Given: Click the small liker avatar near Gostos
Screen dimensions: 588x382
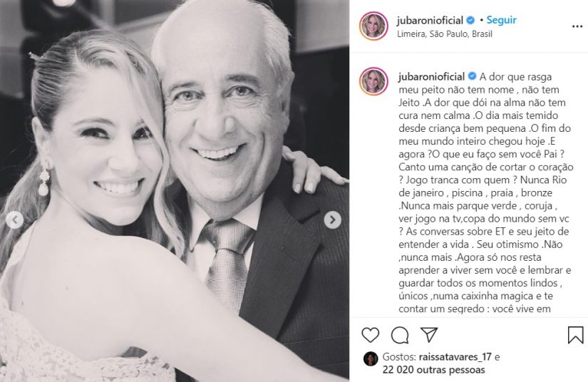Looking at the screenshot, I should pos(371,358).
